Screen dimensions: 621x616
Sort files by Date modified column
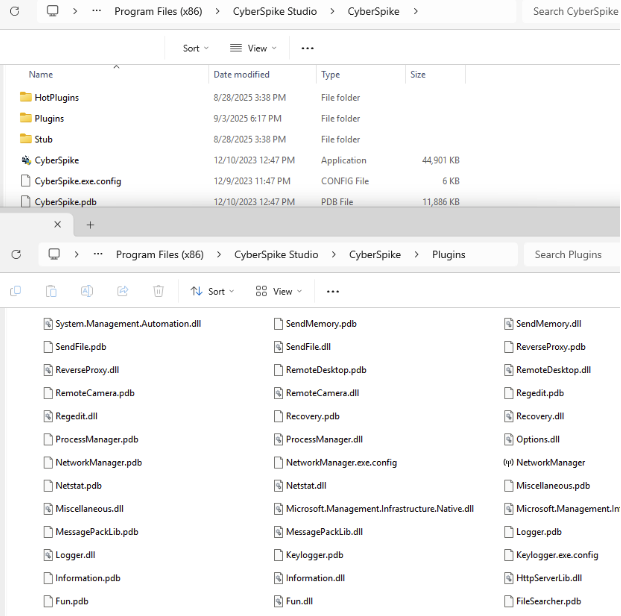[241, 75]
